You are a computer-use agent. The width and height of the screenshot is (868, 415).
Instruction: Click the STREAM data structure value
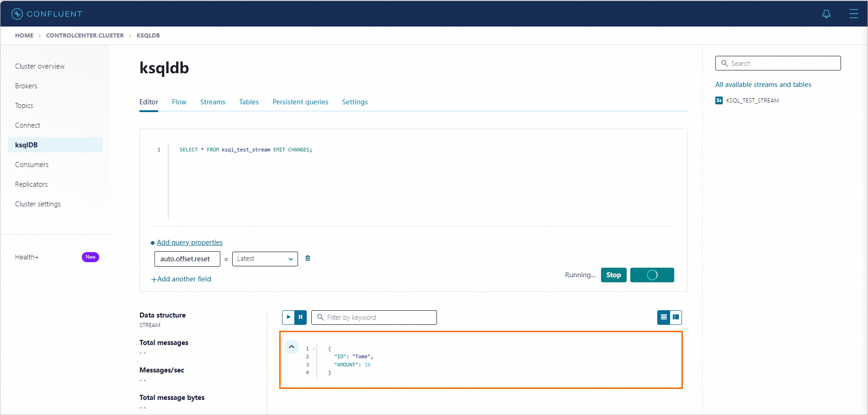(x=150, y=325)
